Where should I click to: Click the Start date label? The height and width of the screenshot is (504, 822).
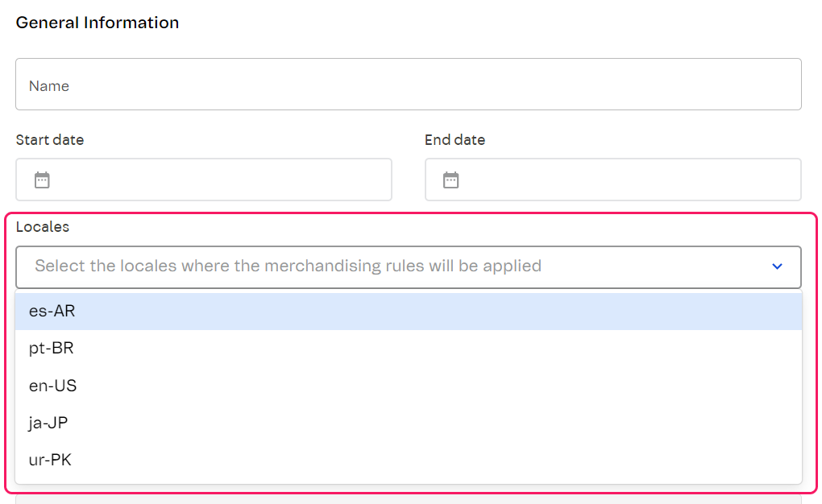tap(50, 140)
